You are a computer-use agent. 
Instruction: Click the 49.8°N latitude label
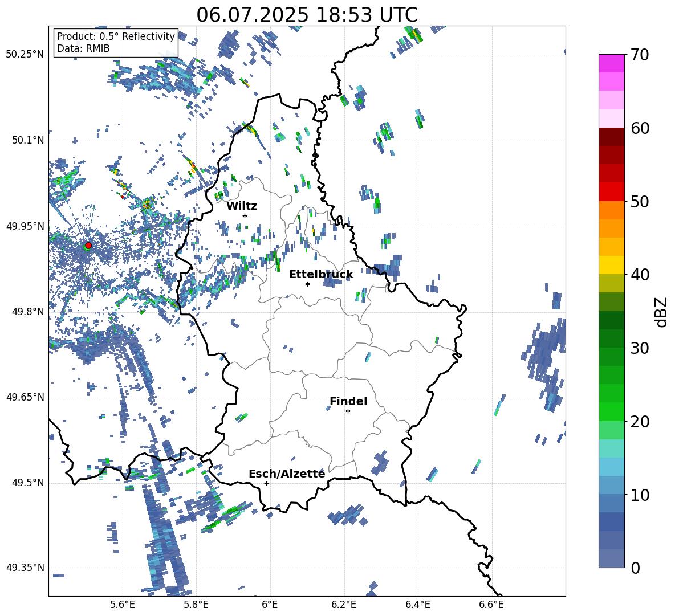pyautogui.click(x=27, y=312)
